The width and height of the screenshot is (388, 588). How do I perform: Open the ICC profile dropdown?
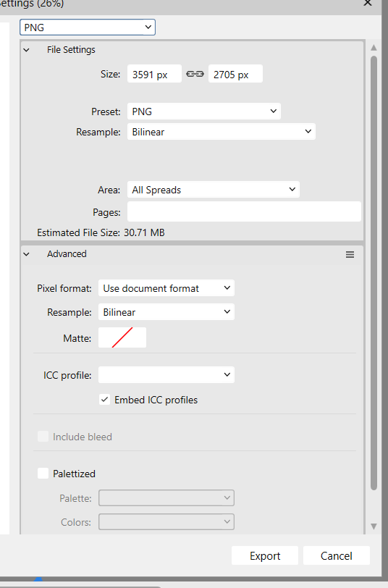point(166,375)
